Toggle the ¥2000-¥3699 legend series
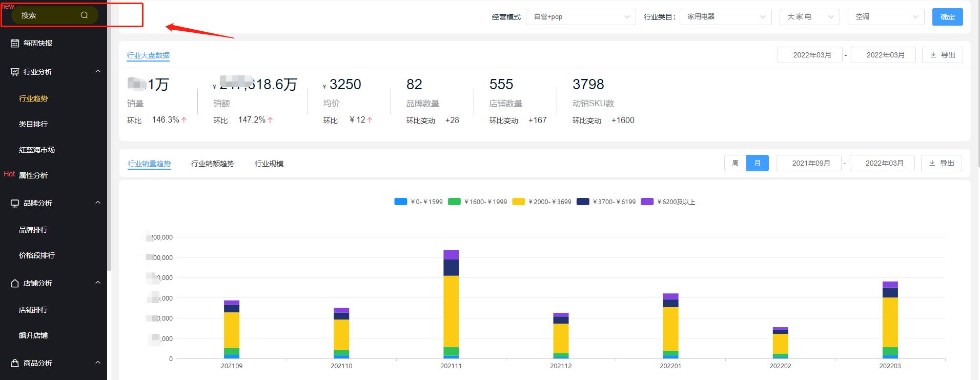980x380 pixels. click(542, 202)
